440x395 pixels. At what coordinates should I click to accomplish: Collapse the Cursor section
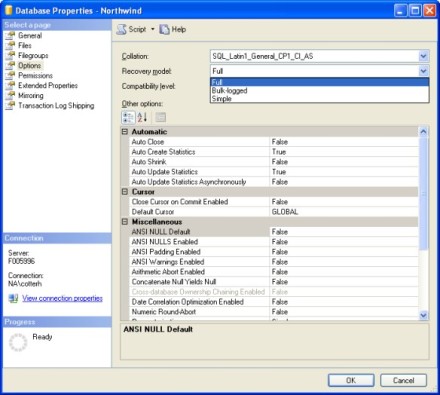tap(125, 192)
